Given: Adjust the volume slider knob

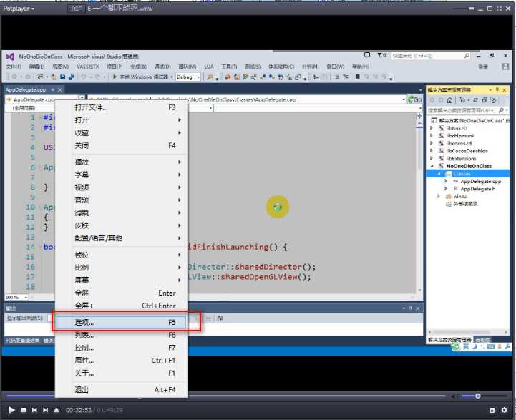Looking at the screenshot, I should (x=478, y=396).
